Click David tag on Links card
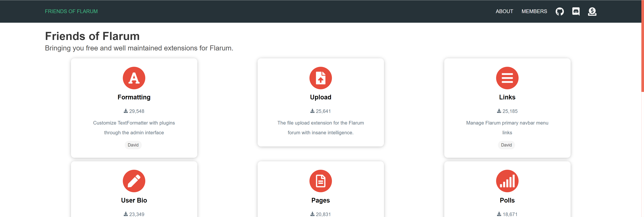 click(x=506, y=145)
